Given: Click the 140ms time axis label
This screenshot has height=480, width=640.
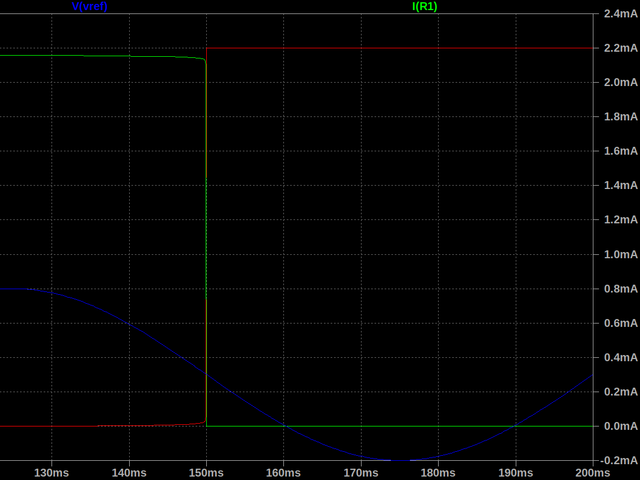Looking at the screenshot, I should (x=128, y=472).
